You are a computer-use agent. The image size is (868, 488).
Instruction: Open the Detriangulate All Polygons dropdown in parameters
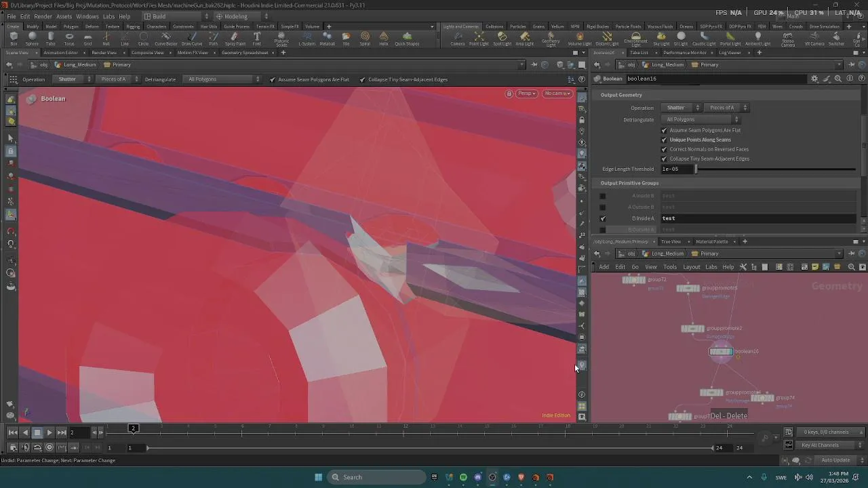[x=701, y=119]
